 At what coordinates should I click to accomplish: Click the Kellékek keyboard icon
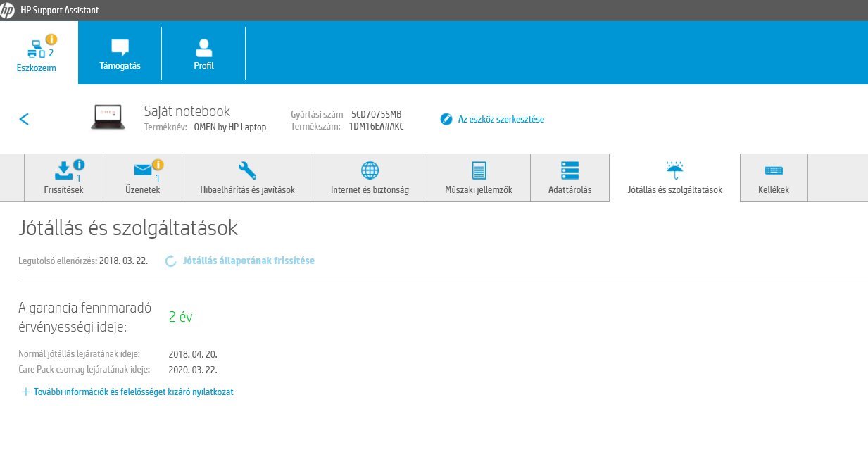click(774, 170)
